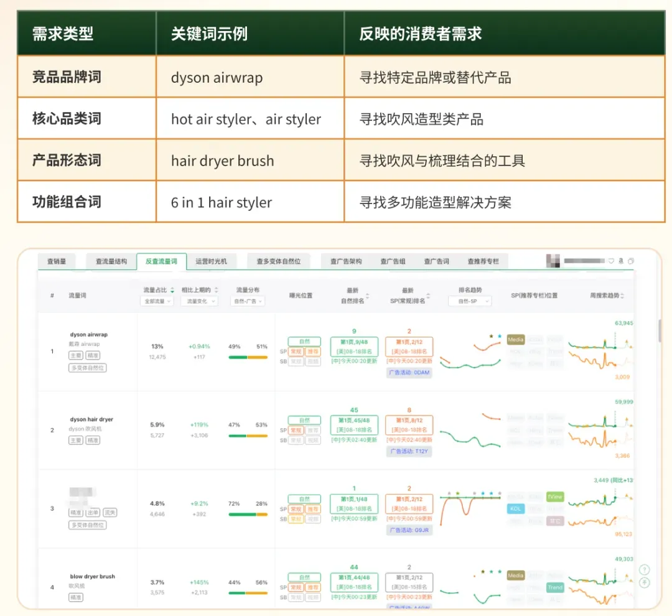Image resolution: width=672 pixels, height=616 pixels.
Task: Open the 自然-SP ranking trend dropdown
Action: click(470, 301)
